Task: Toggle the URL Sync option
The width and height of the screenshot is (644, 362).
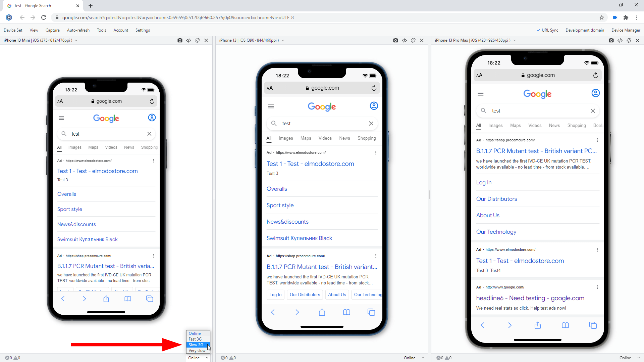Action: pyautogui.click(x=547, y=30)
